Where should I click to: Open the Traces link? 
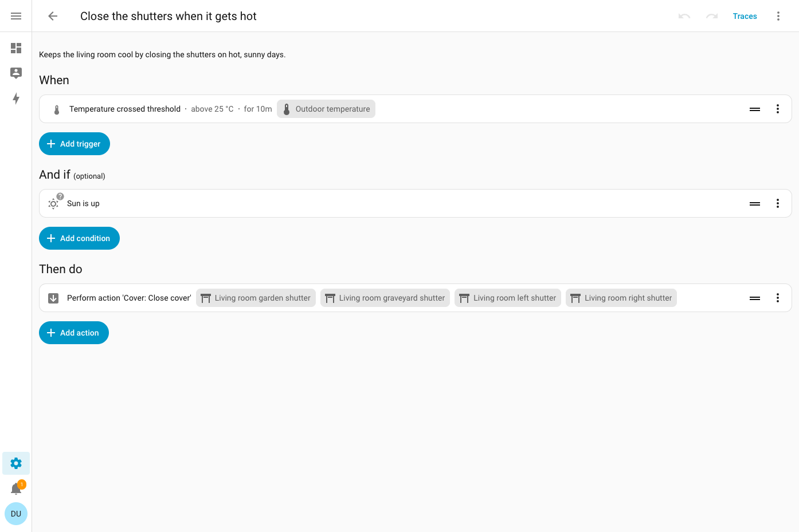point(745,16)
